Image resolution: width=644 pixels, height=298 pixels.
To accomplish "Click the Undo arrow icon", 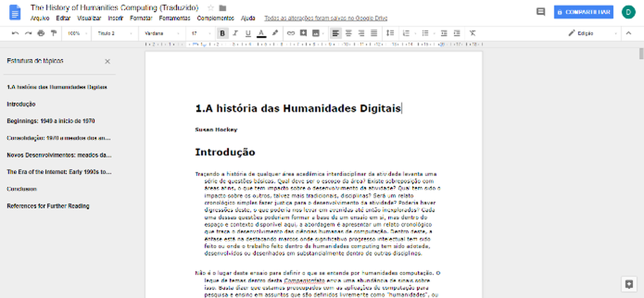I will click(x=16, y=33).
